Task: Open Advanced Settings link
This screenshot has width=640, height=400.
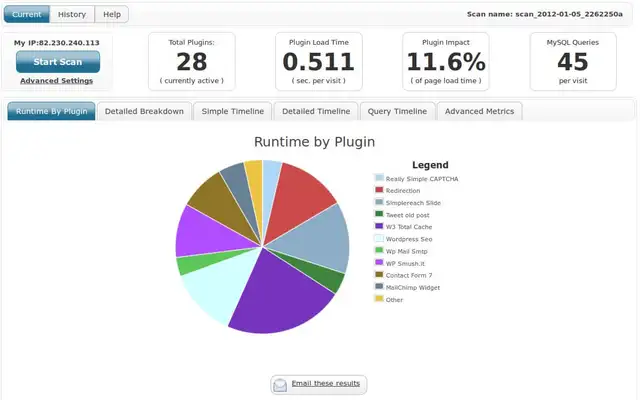Action: click(x=57, y=81)
